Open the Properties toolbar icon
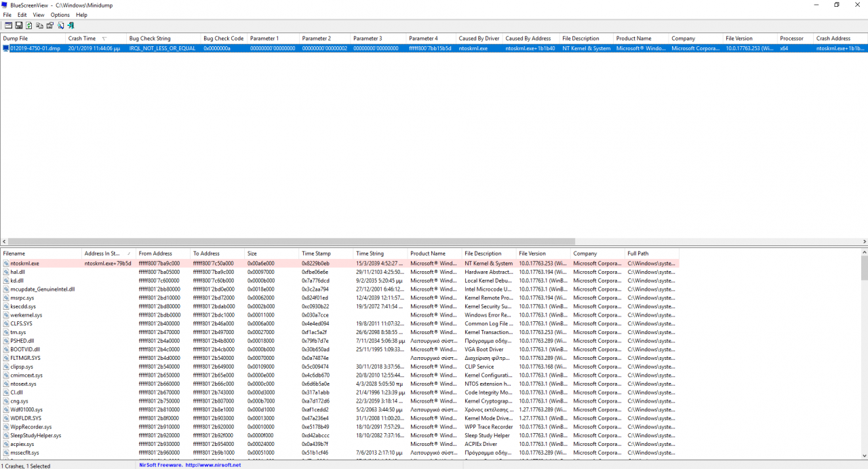 click(50, 25)
